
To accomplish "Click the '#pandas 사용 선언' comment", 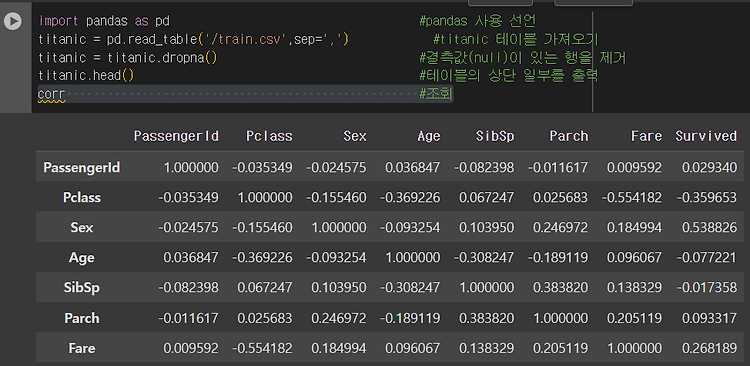I will point(477,21).
